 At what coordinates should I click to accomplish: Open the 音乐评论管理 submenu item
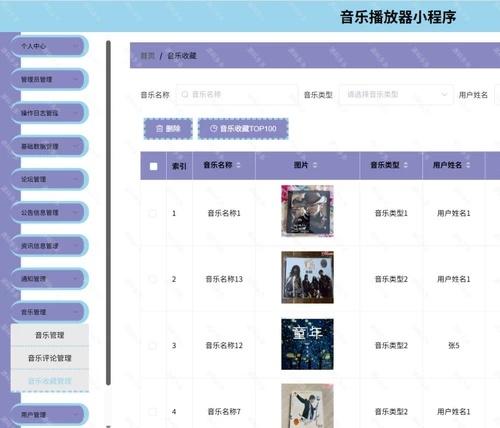pos(50,358)
